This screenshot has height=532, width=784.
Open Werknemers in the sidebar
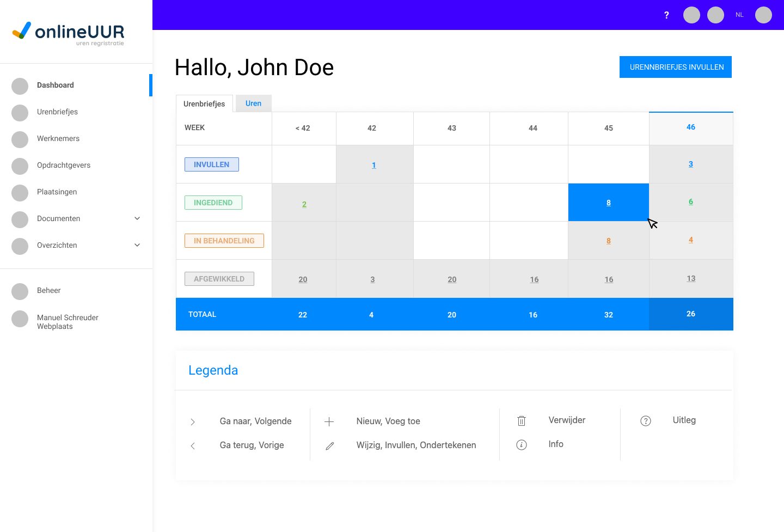[58, 138]
